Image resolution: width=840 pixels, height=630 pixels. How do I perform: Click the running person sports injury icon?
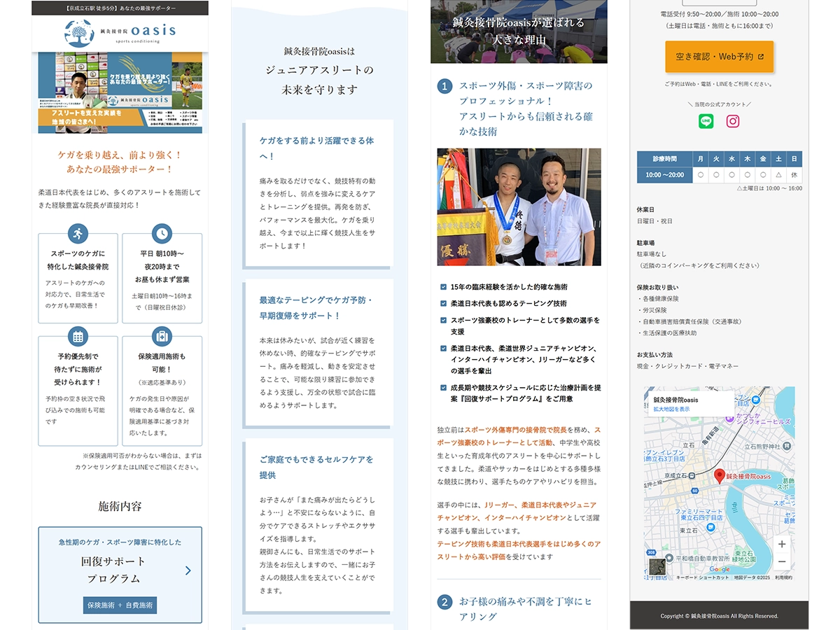click(x=78, y=233)
